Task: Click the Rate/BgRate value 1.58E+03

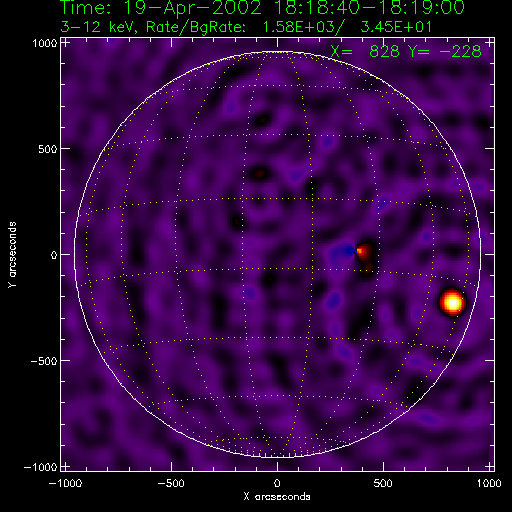Action: click(x=298, y=27)
